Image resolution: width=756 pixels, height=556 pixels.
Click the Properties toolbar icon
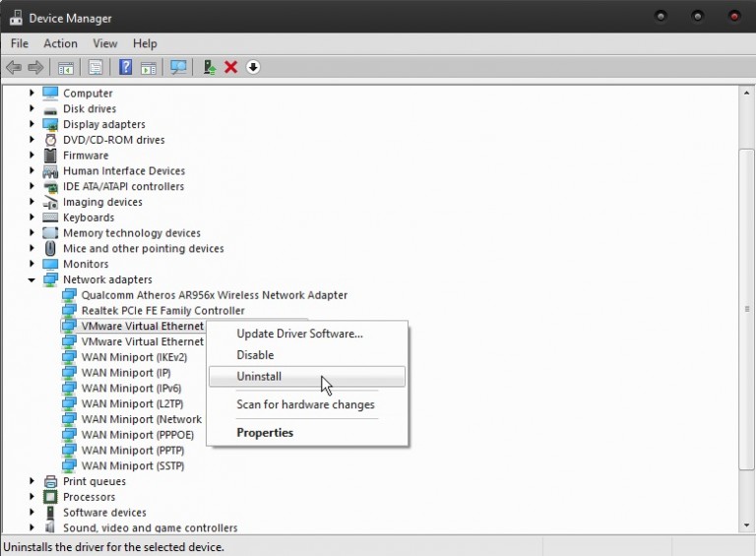tap(95, 67)
